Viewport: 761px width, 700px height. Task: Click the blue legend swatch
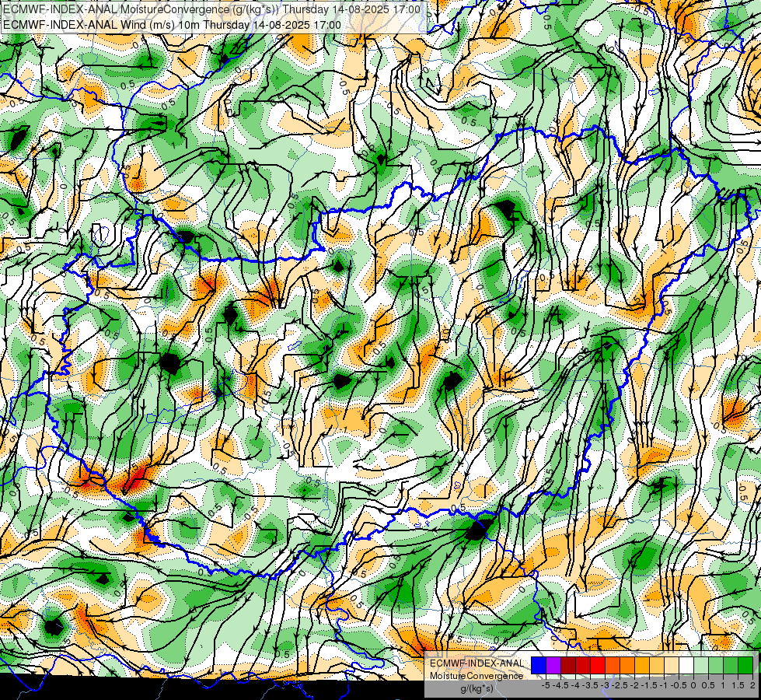point(539,666)
